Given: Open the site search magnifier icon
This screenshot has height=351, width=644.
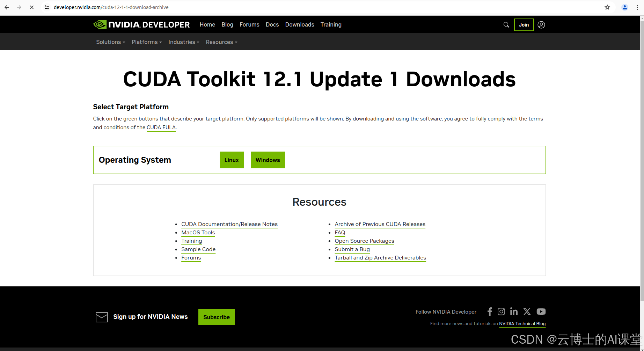Looking at the screenshot, I should (506, 25).
